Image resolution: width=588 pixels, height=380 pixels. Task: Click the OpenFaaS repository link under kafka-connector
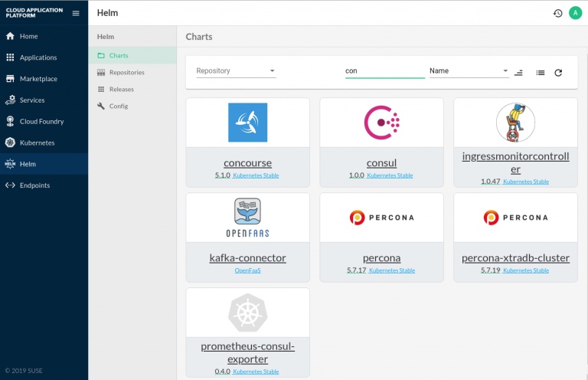(247, 270)
